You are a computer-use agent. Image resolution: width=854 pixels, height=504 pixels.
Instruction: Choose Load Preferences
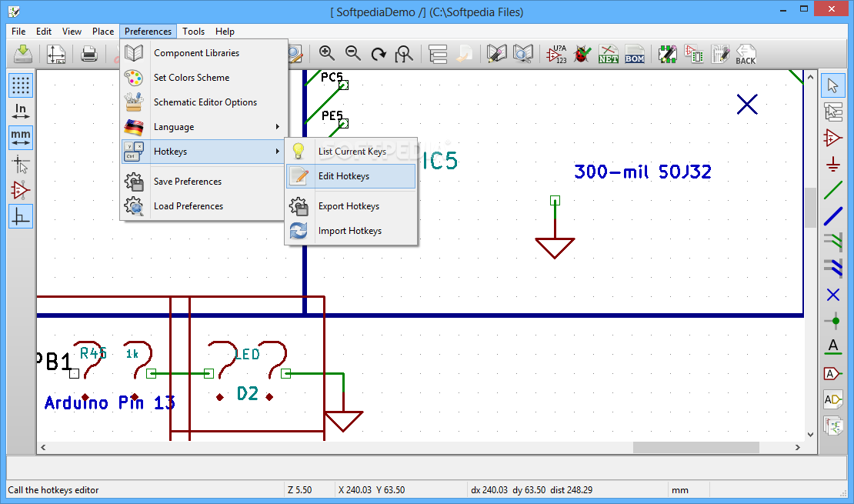point(204,206)
